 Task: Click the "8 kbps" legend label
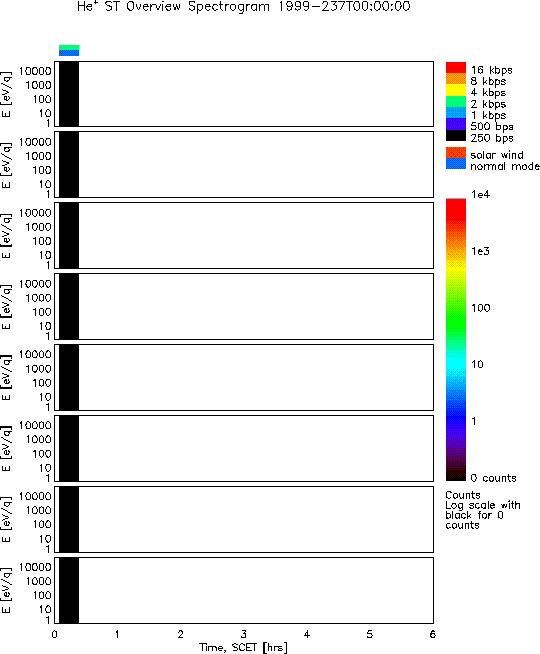488,81
